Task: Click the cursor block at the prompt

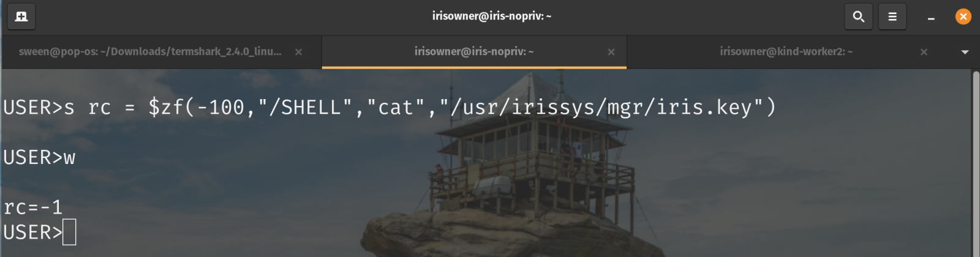Action: click(x=69, y=233)
